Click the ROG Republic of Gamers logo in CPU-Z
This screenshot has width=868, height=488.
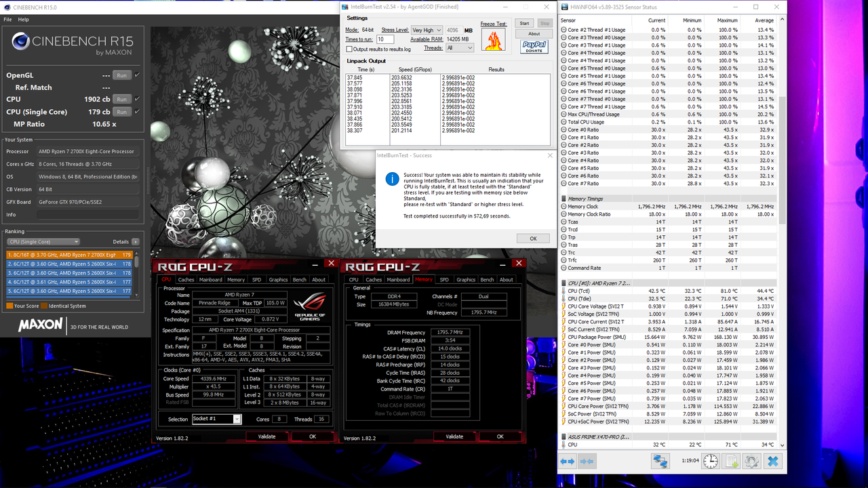click(310, 305)
